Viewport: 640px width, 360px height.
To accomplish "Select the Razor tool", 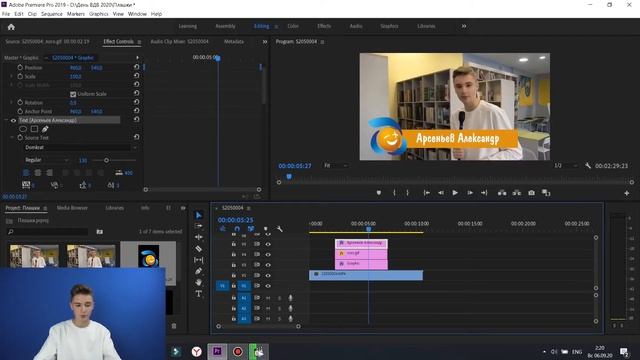I will (x=198, y=248).
